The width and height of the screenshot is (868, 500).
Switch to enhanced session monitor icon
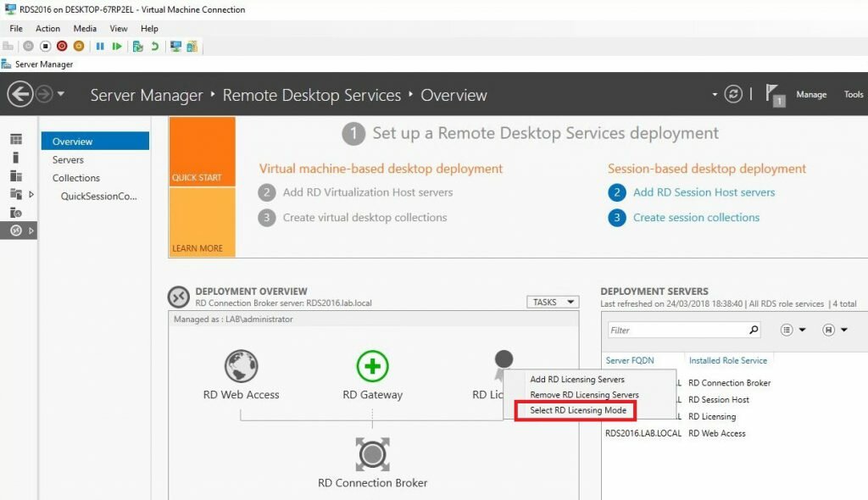pyautogui.click(x=175, y=47)
